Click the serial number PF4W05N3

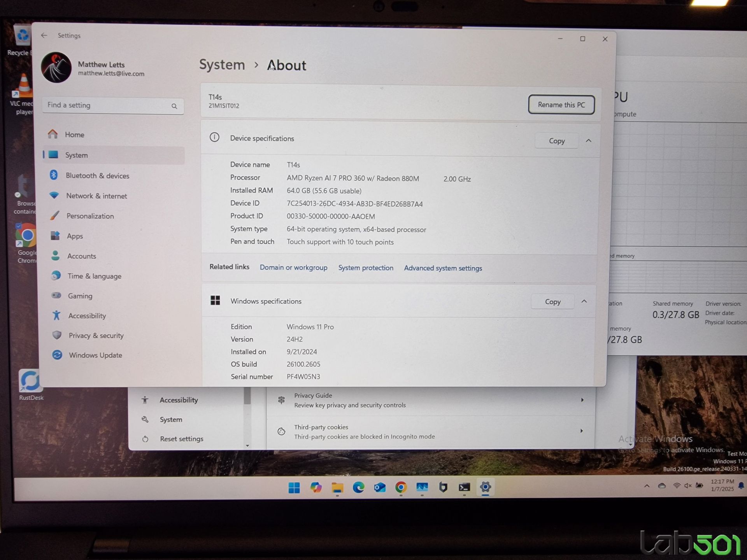303,377
